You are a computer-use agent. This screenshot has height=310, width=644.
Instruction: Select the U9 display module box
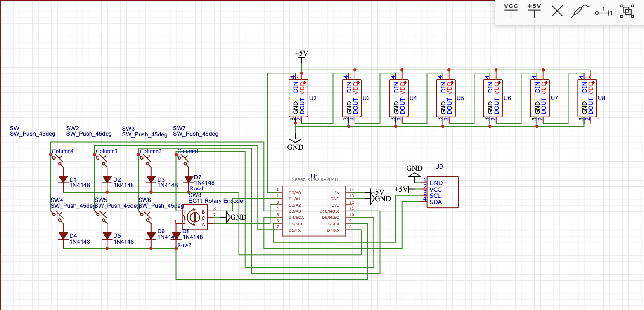click(x=442, y=192)
